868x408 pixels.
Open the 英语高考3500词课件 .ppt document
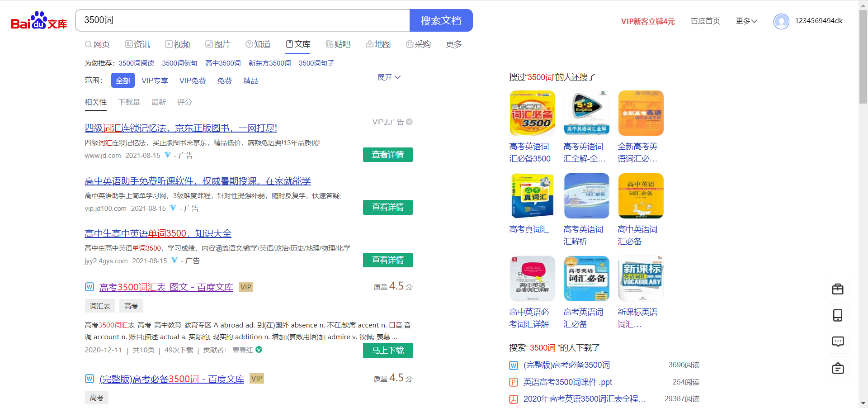point(568,382)
